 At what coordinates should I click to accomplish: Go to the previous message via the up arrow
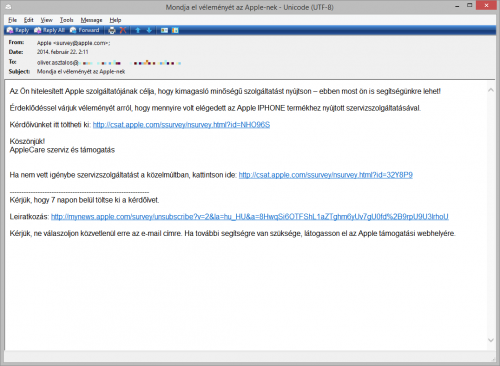tap(138, 30)
